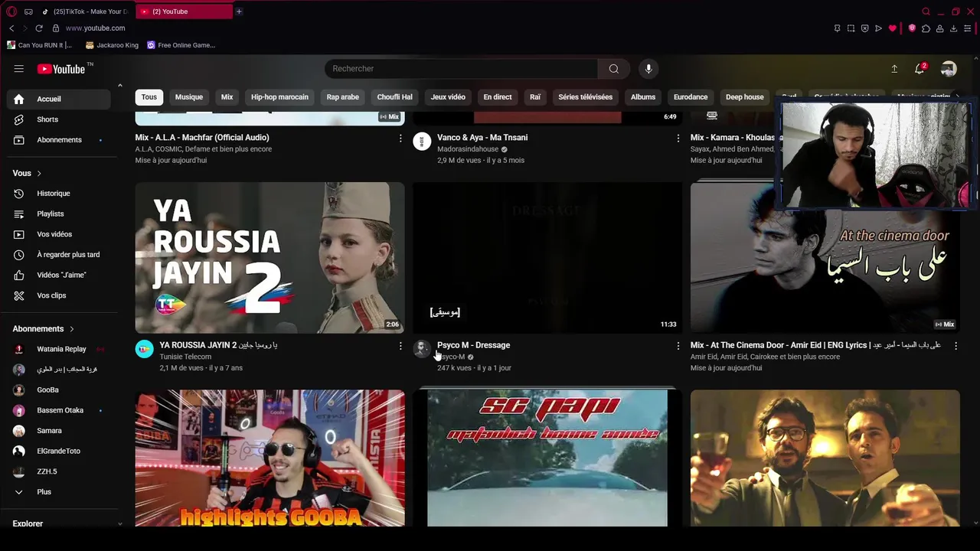Open the Tunisie Telecom channel link
Screen dimensions: 980x551
click(185, 357)
